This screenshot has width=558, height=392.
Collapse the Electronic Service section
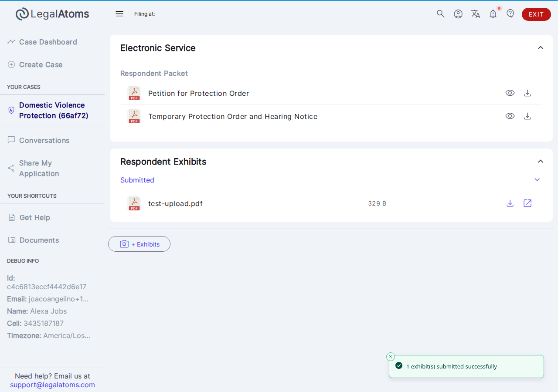[541, 47]
